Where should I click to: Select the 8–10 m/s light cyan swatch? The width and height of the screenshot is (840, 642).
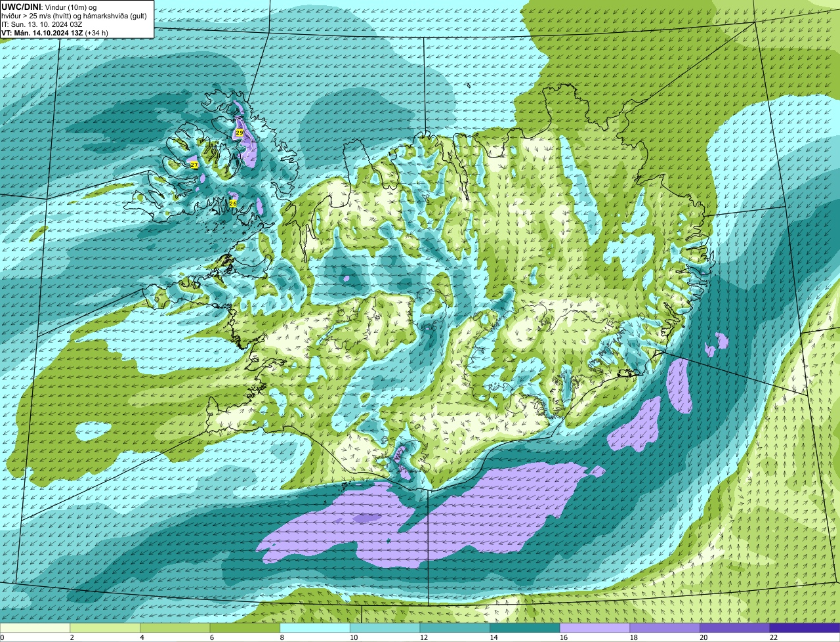coord(315,628)
